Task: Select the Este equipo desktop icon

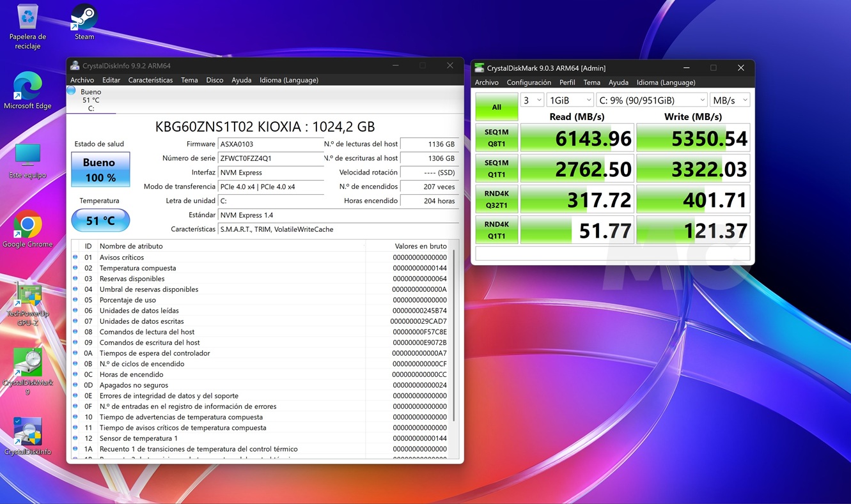Action: pos(27,161)
